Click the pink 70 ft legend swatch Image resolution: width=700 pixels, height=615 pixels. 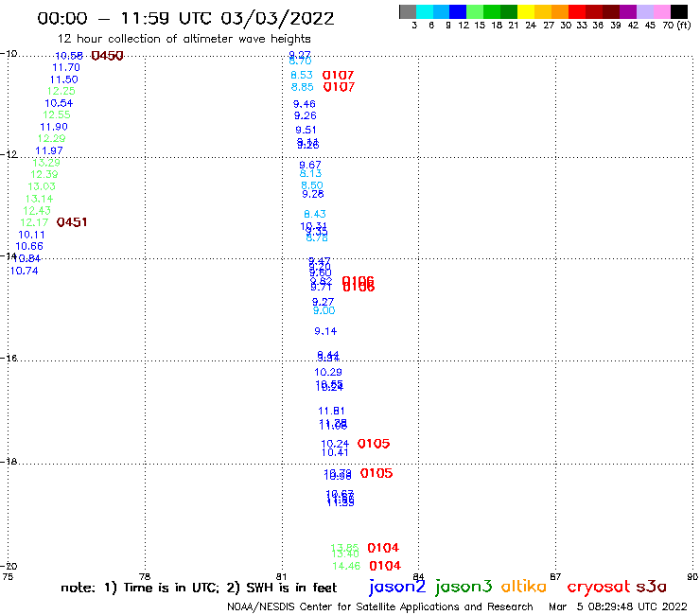click(661, 11)
